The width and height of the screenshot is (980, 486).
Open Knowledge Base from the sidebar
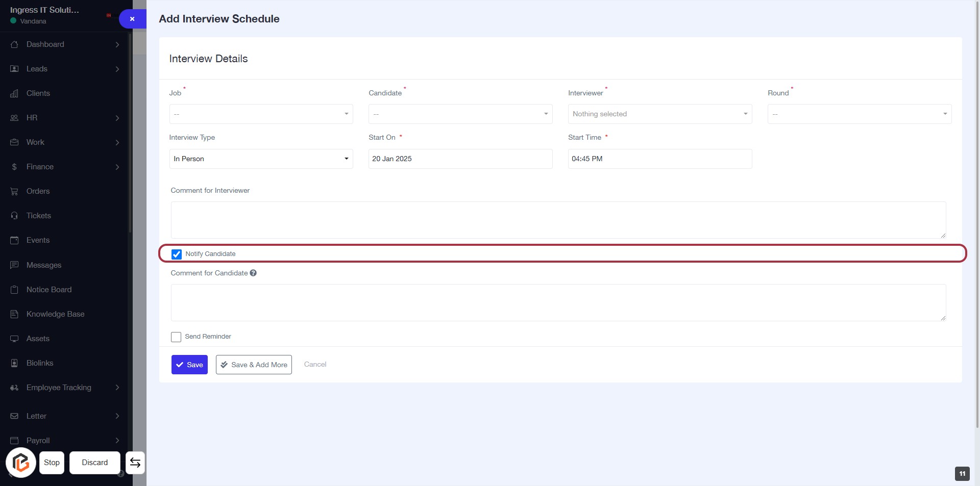click(x=55, y=314)
